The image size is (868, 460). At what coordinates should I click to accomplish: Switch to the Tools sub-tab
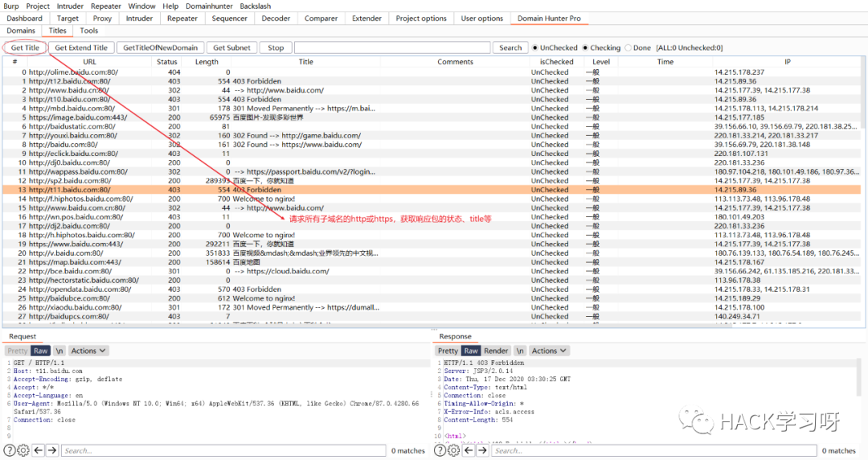pos(88,31)
